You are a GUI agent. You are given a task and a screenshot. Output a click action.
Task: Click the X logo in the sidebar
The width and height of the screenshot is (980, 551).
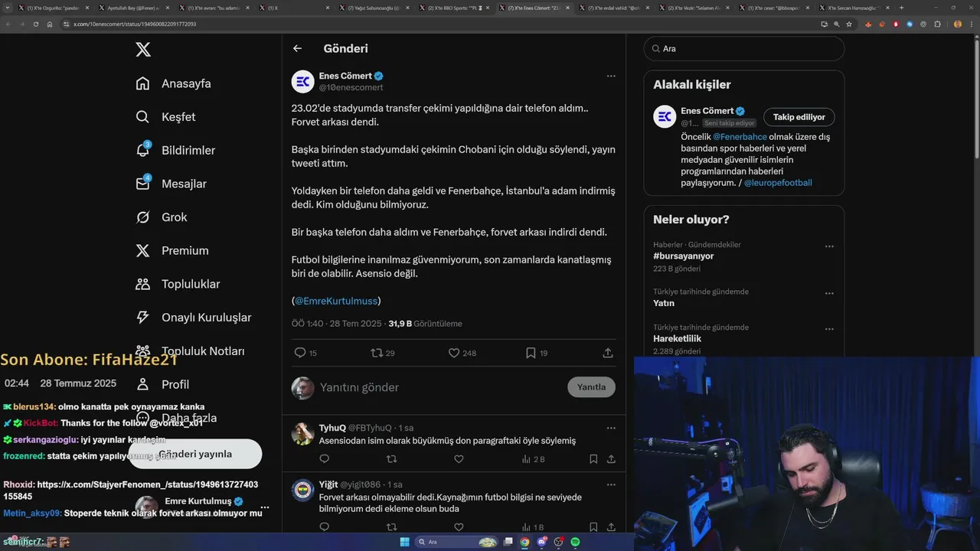(x=143, y=50)
